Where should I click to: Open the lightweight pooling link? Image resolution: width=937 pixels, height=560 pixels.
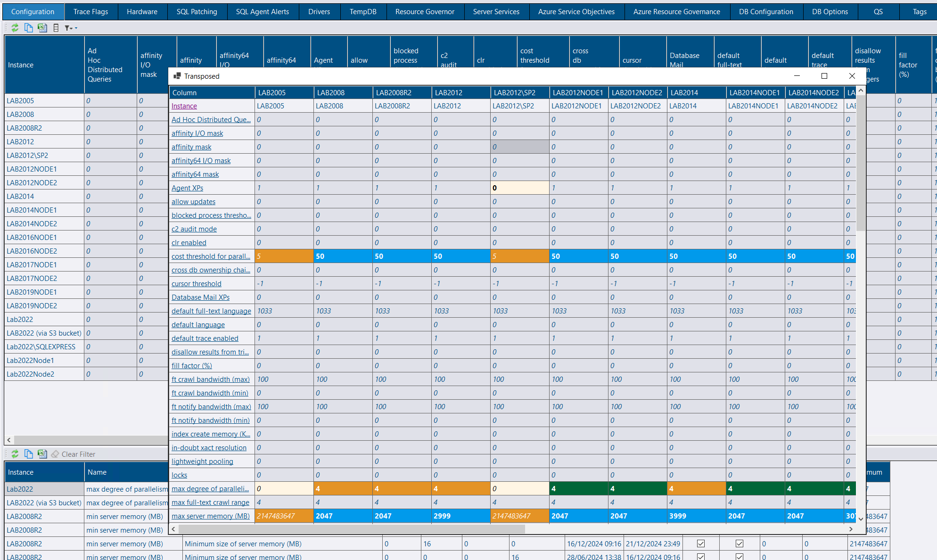pyautogui.click(x=202, y=461)
